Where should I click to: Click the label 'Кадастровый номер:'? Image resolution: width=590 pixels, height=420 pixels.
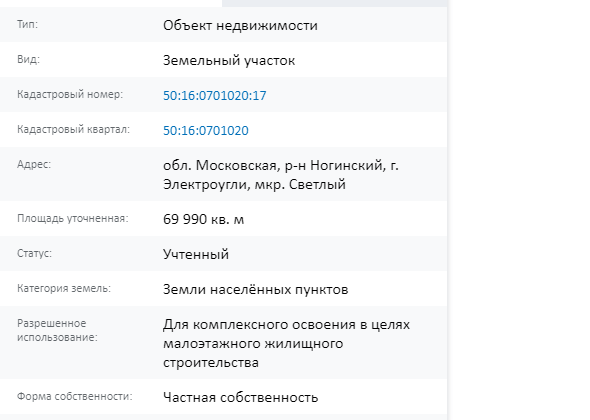tap(70, 94)
